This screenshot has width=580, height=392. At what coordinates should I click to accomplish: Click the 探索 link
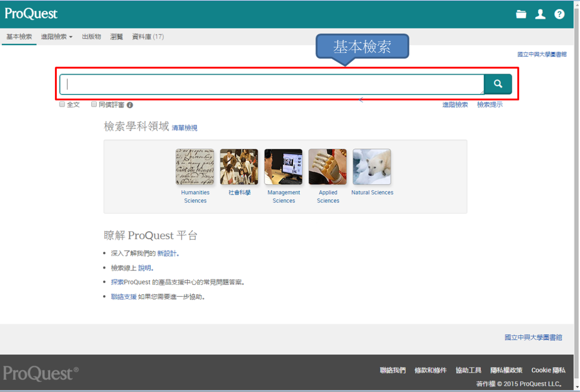(x=117, y=282)
